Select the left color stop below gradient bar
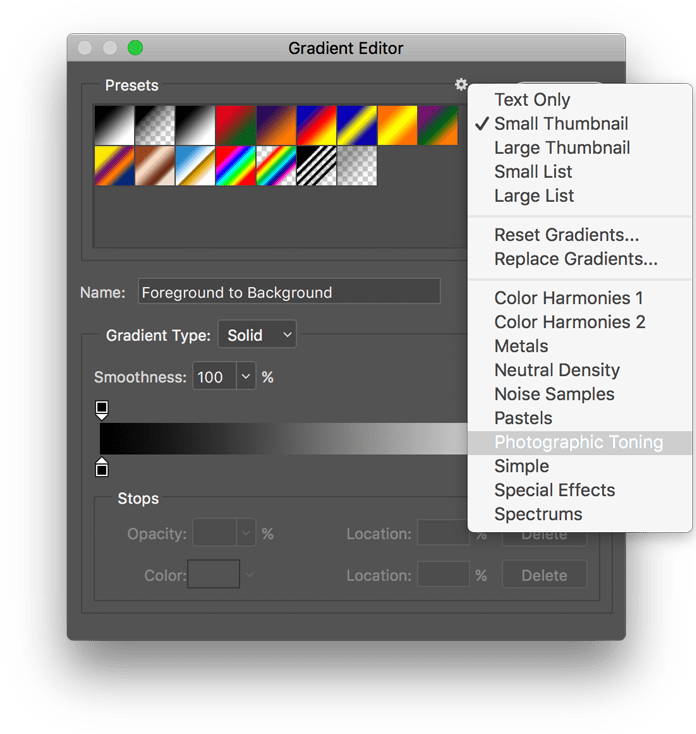The image size is (696, 734). [102, 467]
